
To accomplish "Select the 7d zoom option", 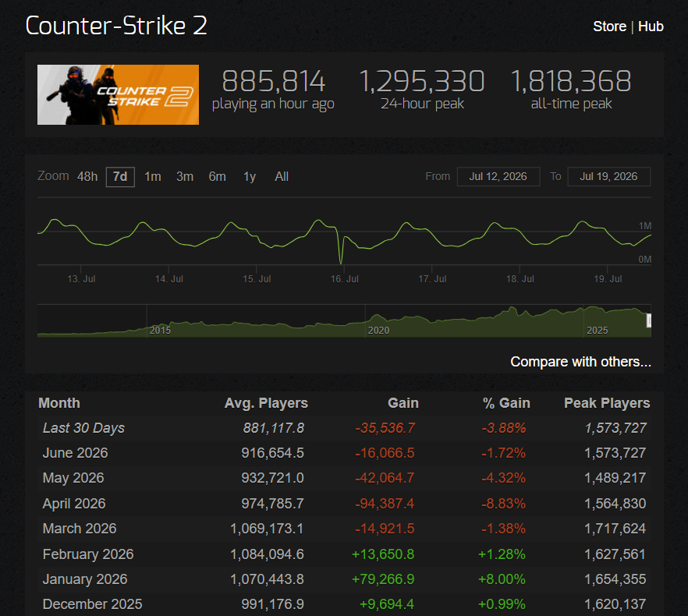I will click(x=120, y=177).
